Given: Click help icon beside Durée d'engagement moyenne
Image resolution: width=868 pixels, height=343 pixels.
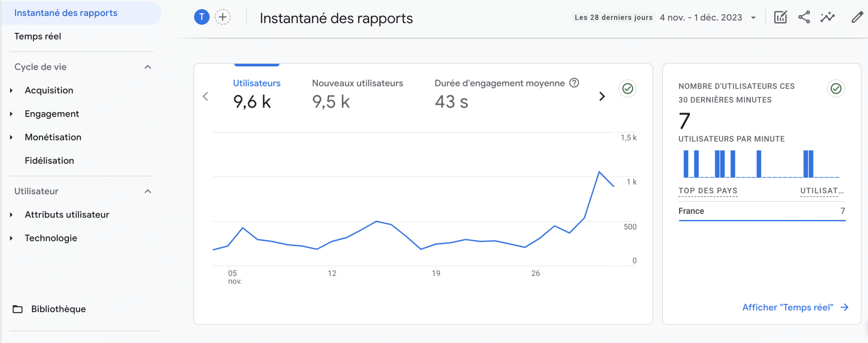Looking at the screenshot, I should [574, 83].
